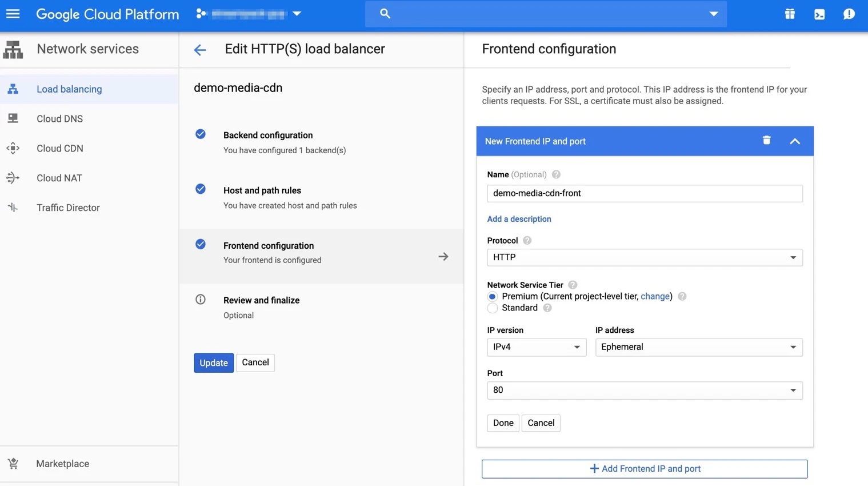Open Cloud CDN in sidebar
The image size is (868, 486).
pyautogui.click(x=89, y=148)
